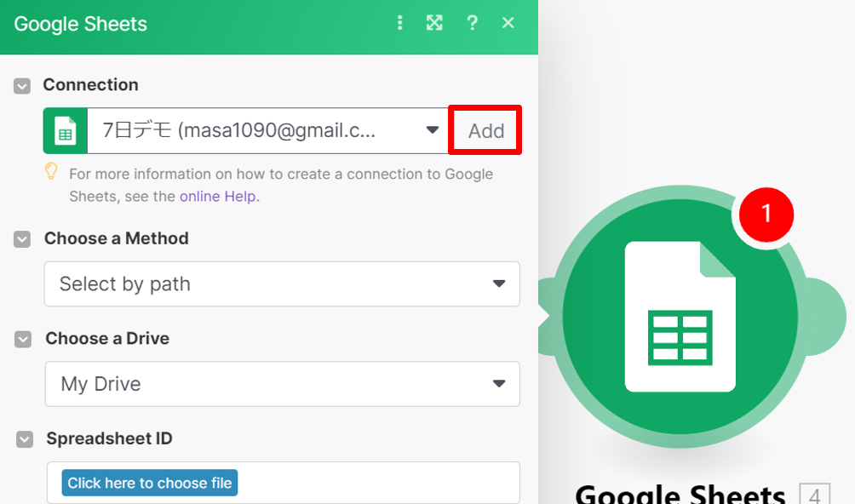Collapse the Spreadsheet ID section chevron
Viewport: 855px width, 504px height.
click(25, 439)
